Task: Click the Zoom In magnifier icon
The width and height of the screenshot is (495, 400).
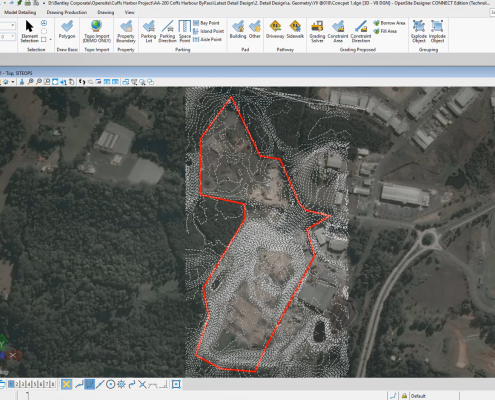Action: pyautogui.click(x=30, y=82)
